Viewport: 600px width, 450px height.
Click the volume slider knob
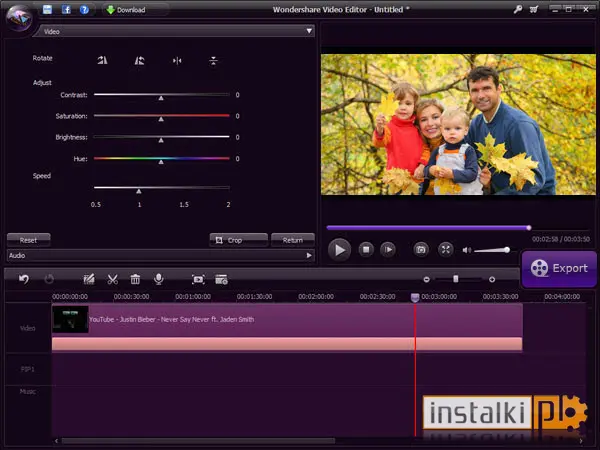[507, 250]
